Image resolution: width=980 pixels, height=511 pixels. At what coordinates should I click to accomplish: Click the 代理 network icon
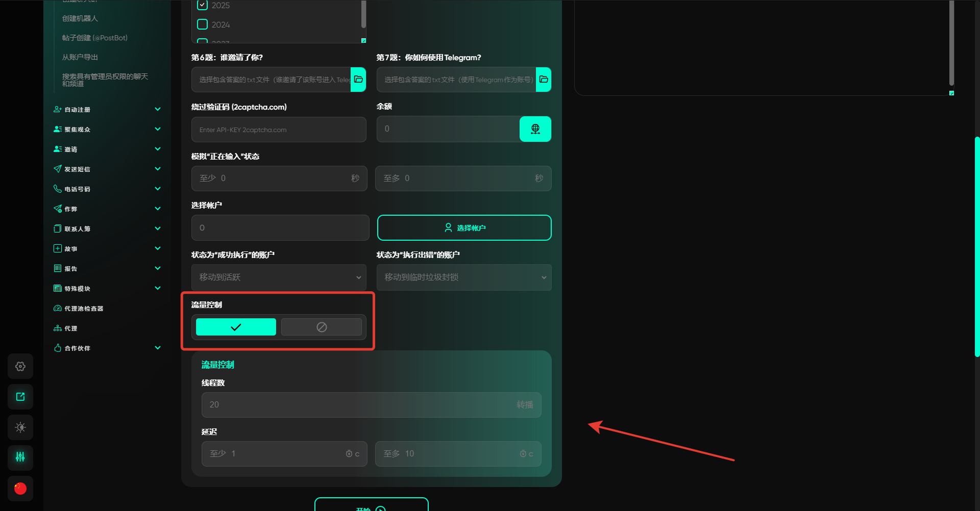(58, 328)
